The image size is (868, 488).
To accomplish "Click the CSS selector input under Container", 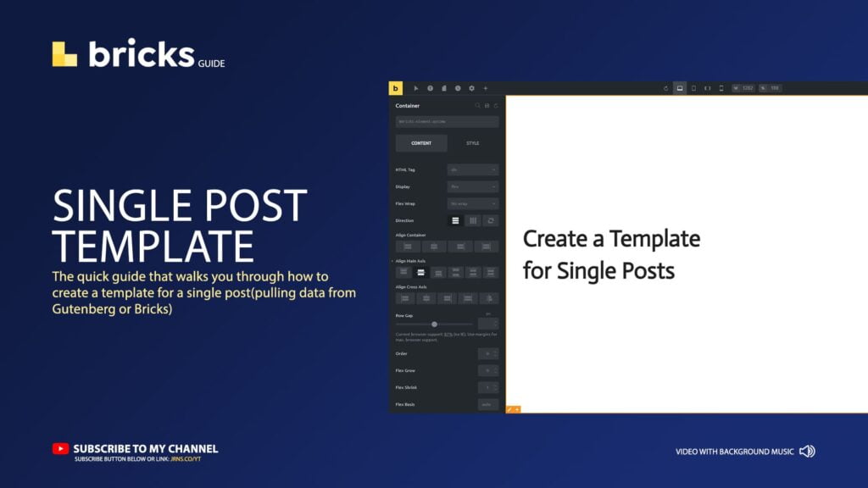I will [x=448, y=122].
